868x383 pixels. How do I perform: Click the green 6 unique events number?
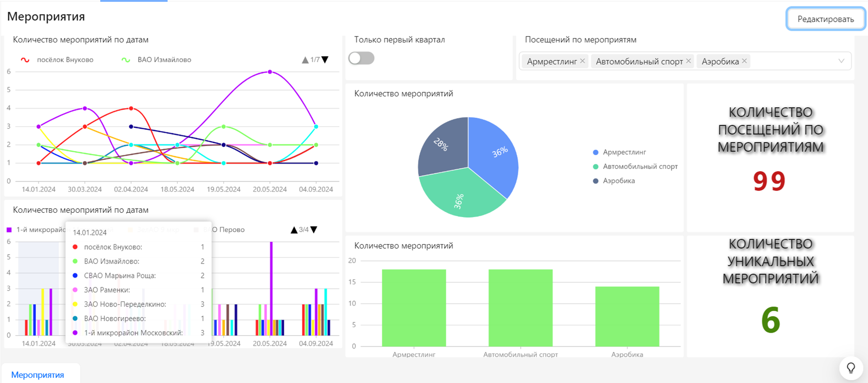coord(771,320)
